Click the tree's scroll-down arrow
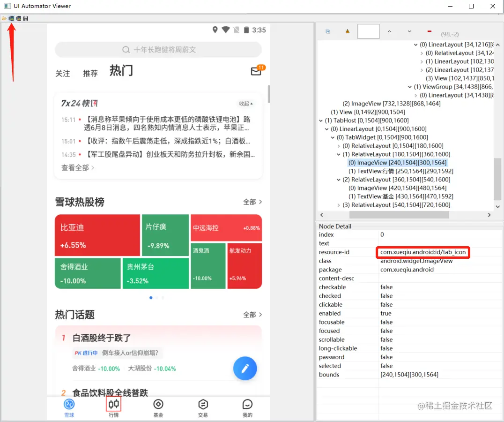Viewport: 504px width, 422px height. pyautogui.click(x=497, y=206)
